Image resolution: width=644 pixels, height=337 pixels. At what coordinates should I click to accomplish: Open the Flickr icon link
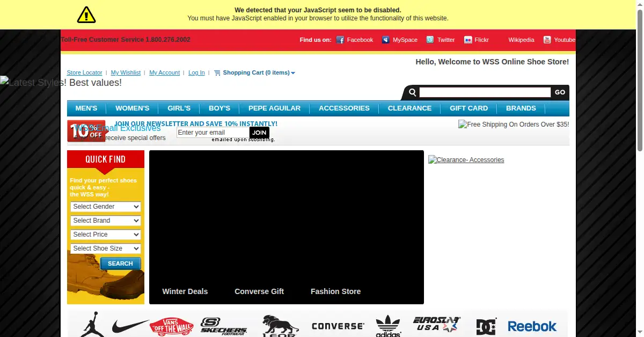(x=468, y=40)
